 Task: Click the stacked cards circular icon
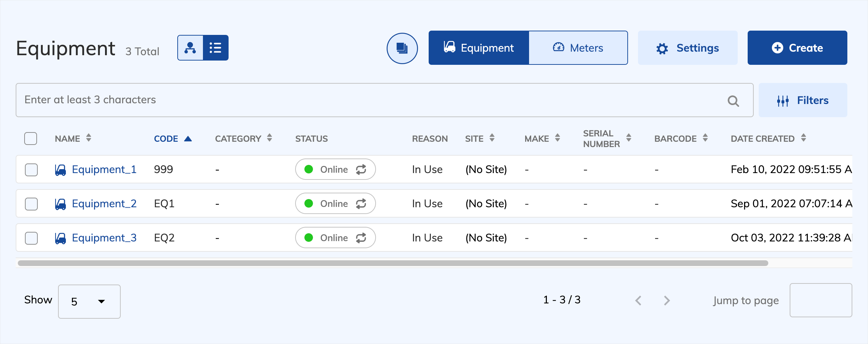[402, 48]
